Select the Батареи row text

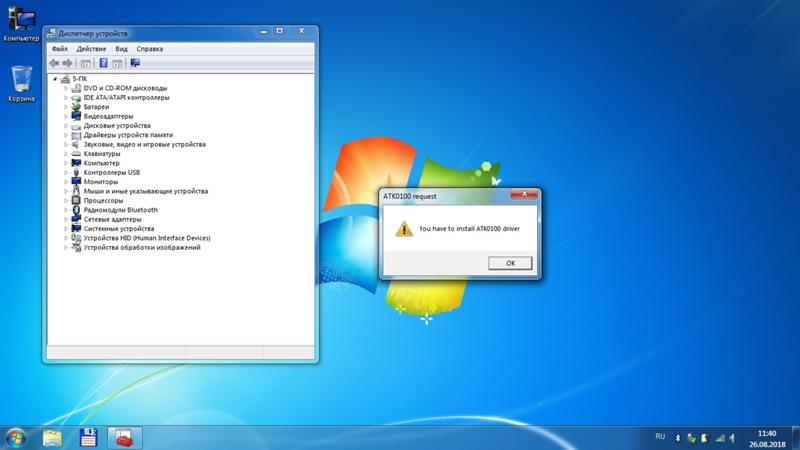point(96,107)
